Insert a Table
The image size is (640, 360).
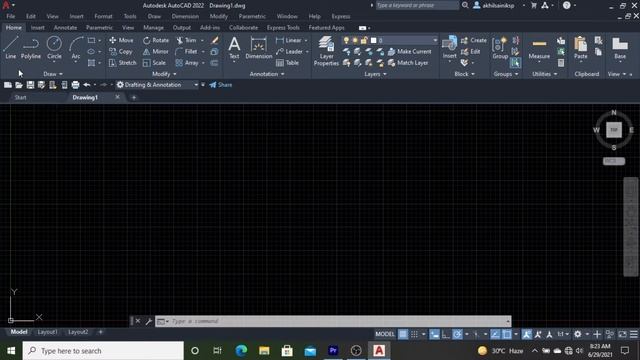click(288, 63)
